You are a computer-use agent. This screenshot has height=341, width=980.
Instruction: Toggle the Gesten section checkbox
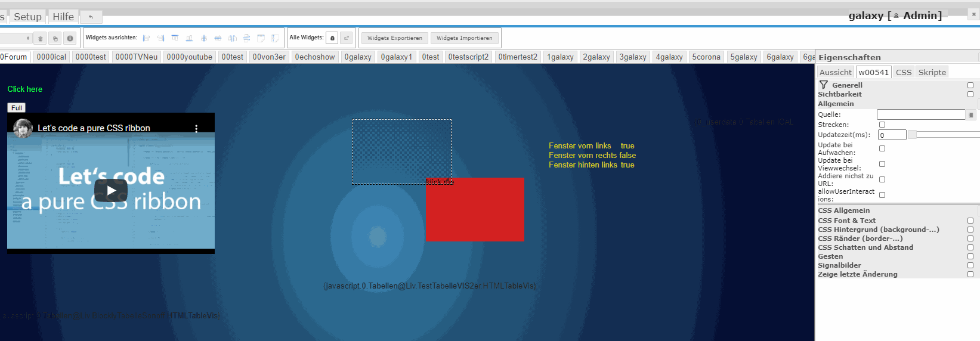click(970, 256)
